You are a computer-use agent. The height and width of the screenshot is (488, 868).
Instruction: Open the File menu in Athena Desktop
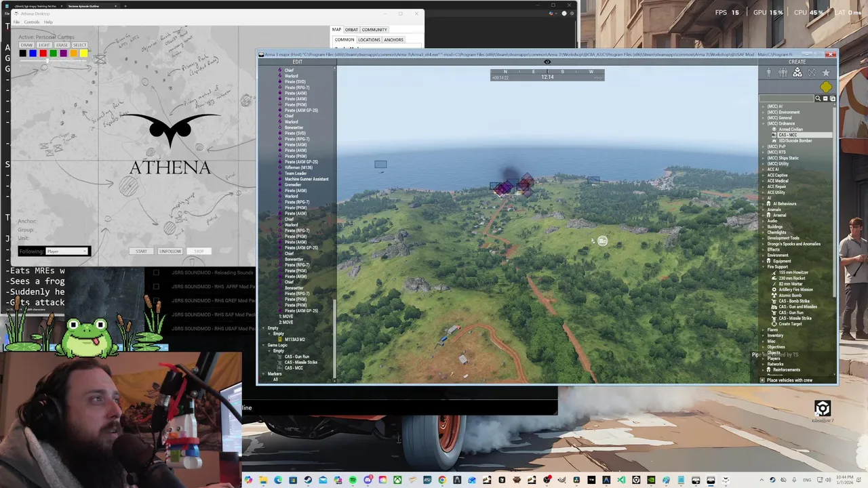tap(16, 22)
